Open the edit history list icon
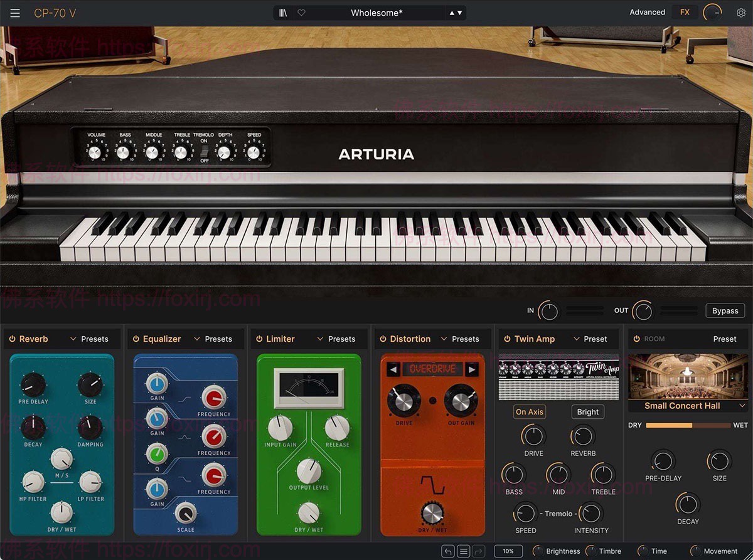Viewport: 753px width, 560px height. coord(462,551)
